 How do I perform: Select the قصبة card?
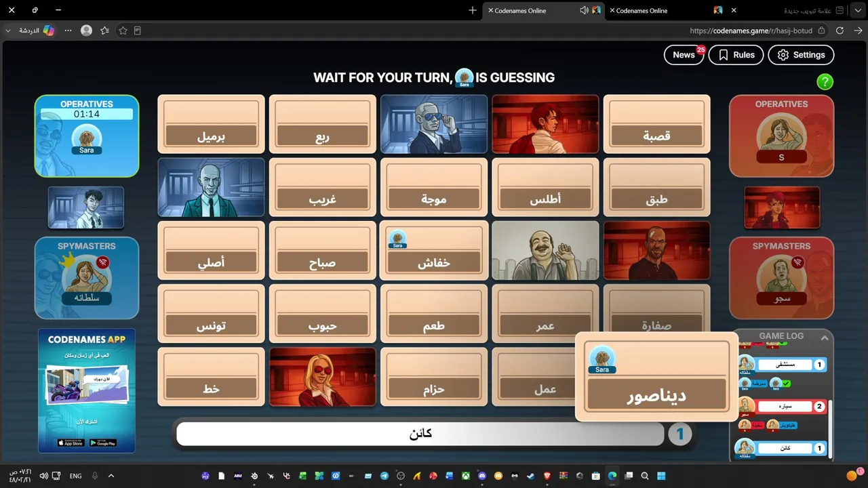click(656, 124)
